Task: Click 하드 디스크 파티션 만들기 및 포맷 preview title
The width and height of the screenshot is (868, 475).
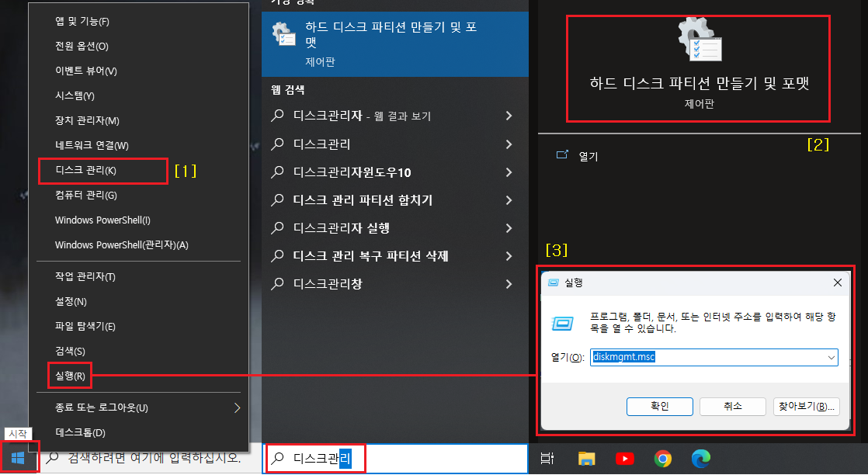Action: (x=700, y=84)
